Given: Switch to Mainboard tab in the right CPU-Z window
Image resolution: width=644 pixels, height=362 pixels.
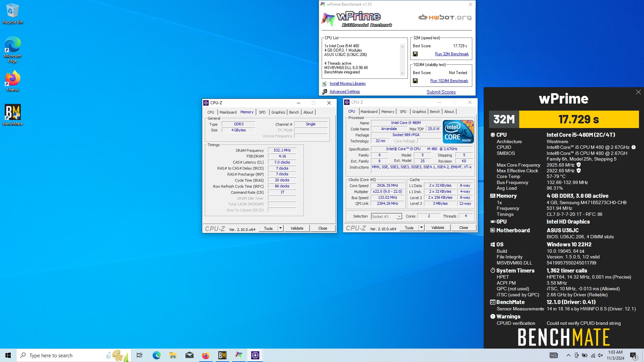Looking at the screenshot, I should [x=369, y=112].
